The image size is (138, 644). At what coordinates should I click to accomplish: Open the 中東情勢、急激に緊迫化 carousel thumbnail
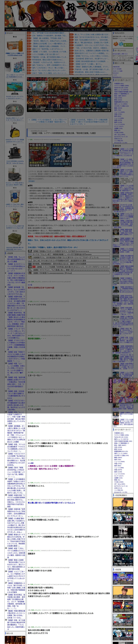point(48,103)
